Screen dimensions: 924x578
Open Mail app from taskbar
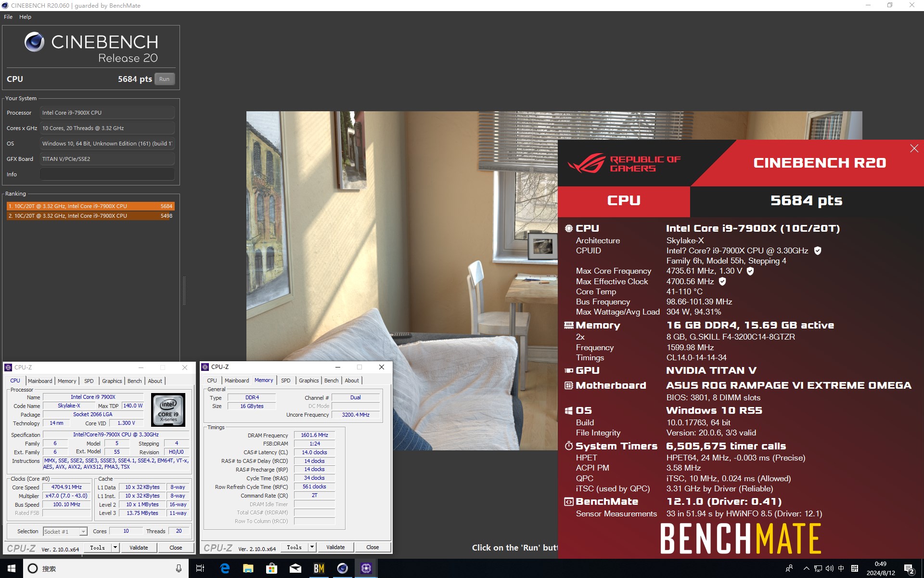click(295, 568)
